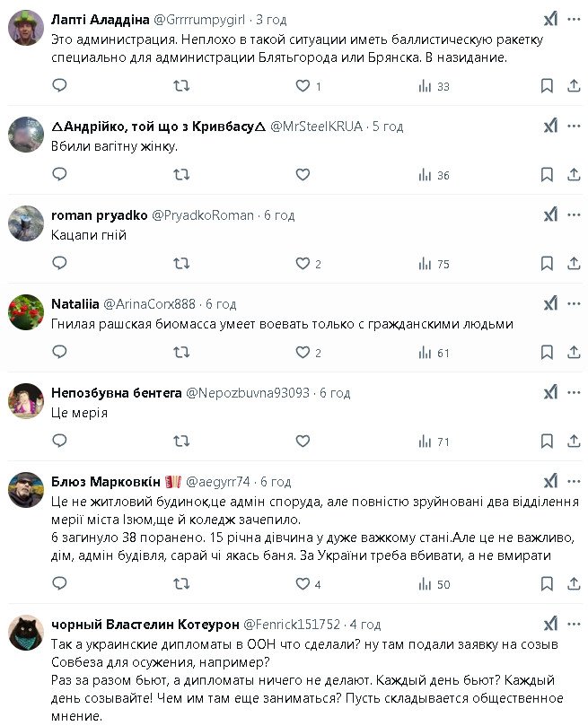This screenshot has width=588, height=726.
Task: Bookmark roman pryadko's tweet
Action: (547, 264)
